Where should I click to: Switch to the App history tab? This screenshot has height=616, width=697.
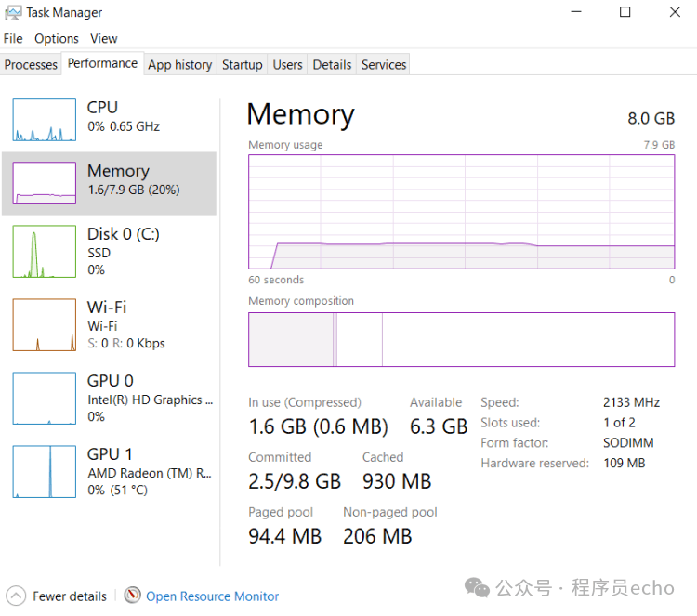pos(179,64)
